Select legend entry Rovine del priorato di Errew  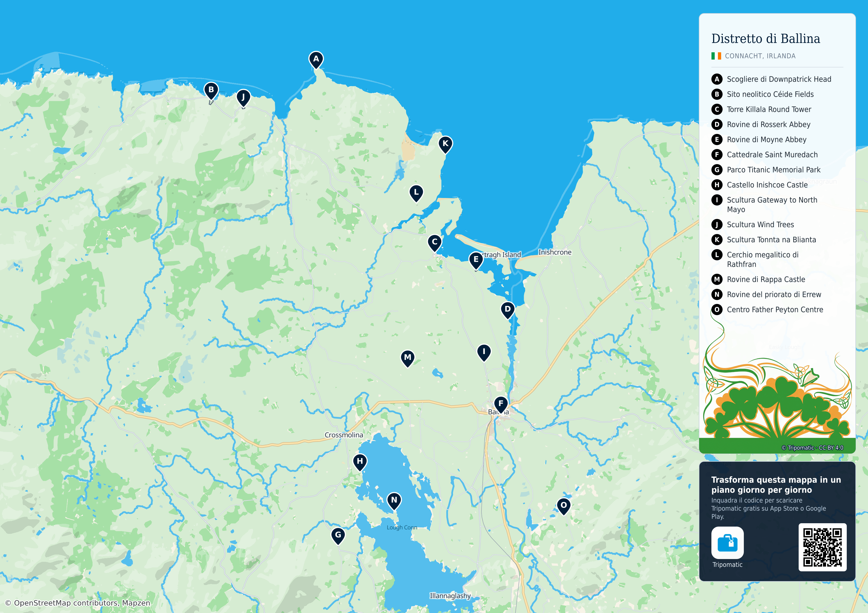point(766,294)
